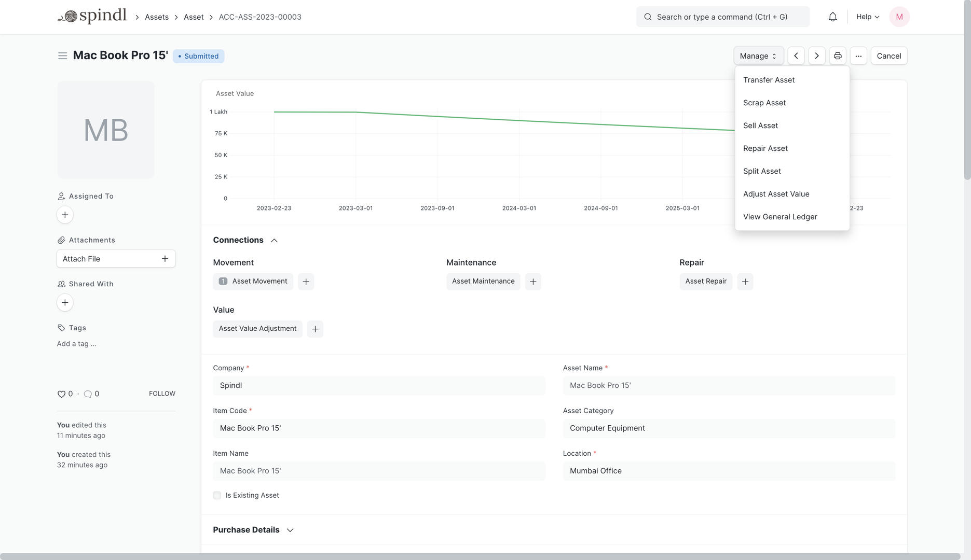Choose Repair Asset option
This screenshot has height=560, width=971.
point(792,148)
